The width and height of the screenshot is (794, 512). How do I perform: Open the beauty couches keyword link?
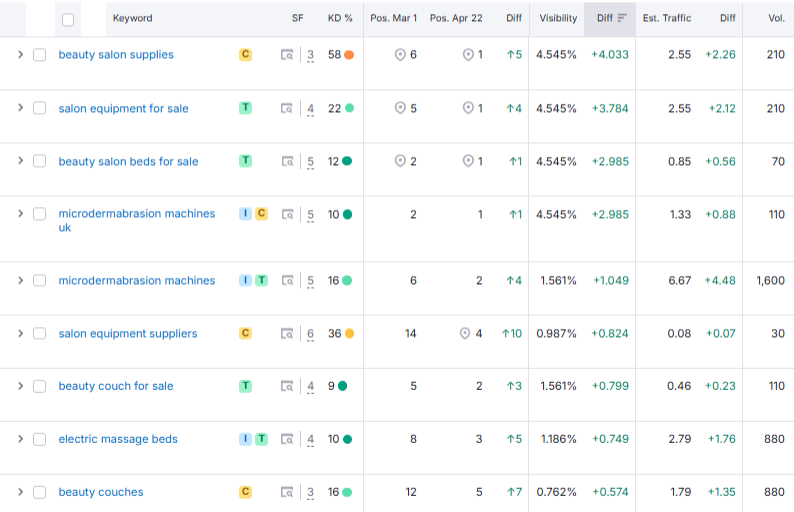click(x=101, y=492)
